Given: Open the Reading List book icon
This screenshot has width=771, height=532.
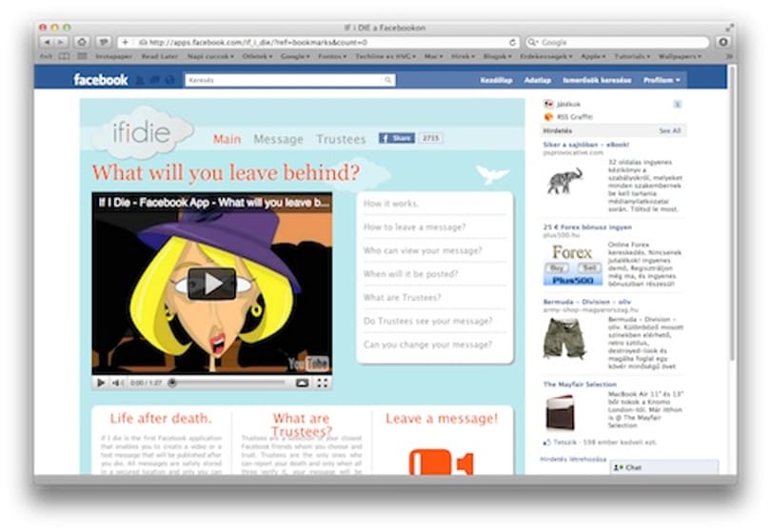Looking at the screenshot, I should coord(64,56).
